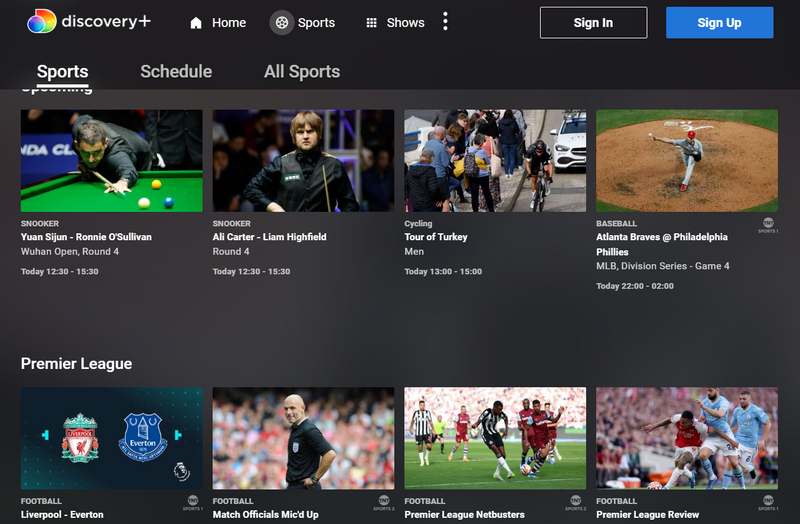The image size is (800, 524).
Task: Click BASEBALL category label
Action: click(x=616, y=223)
